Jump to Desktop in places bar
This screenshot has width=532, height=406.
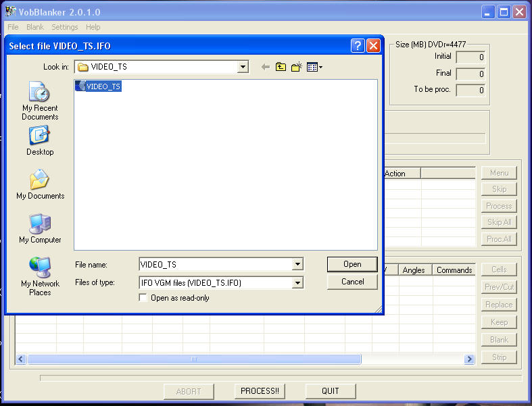pyautogui.click(x=40, y=141)
